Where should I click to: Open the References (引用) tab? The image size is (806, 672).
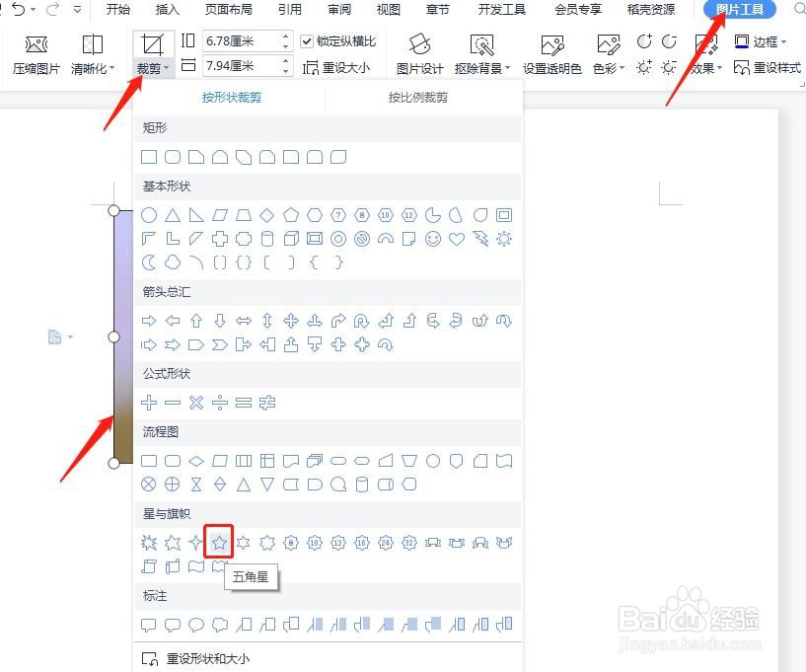289,9
